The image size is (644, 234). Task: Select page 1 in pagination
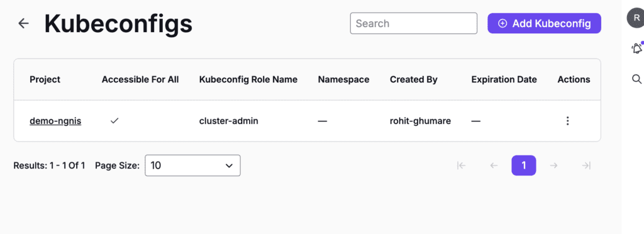pyautogui.click(x=524, y=165)
